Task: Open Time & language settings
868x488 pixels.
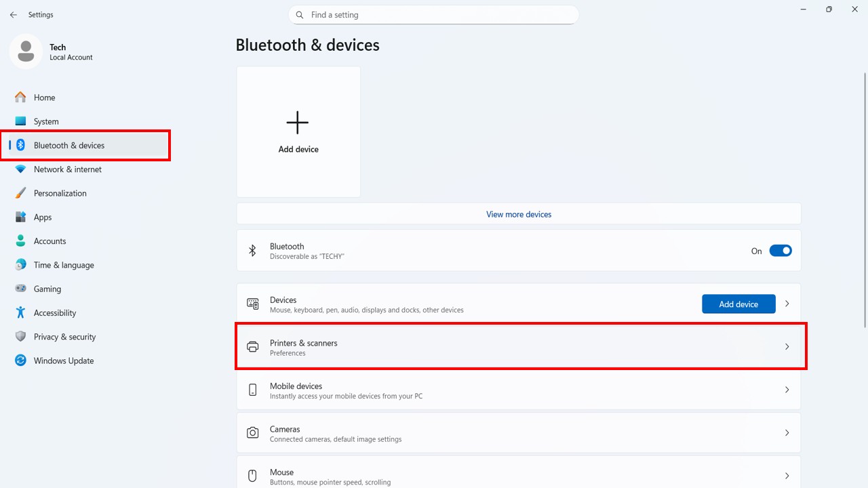Action: coord(64,265)
